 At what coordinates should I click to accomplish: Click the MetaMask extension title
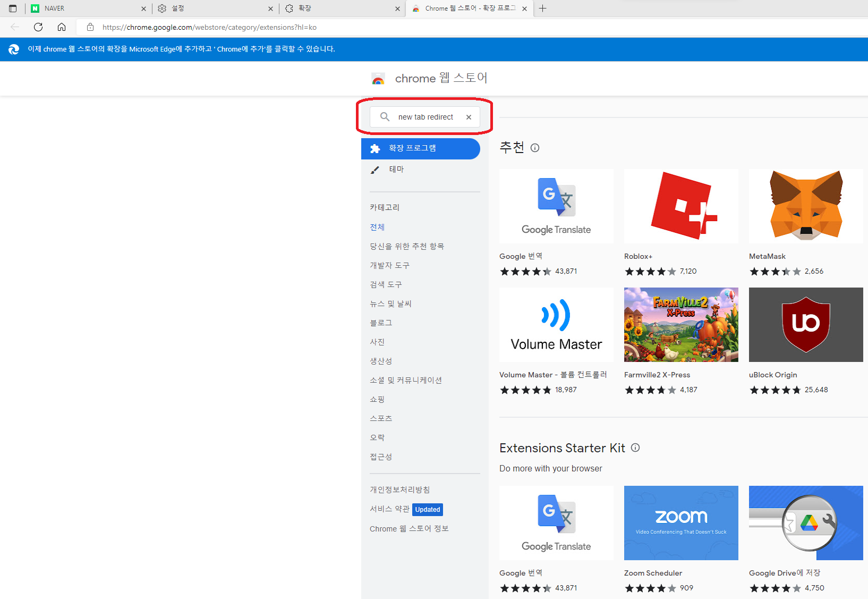coord(767,256)
